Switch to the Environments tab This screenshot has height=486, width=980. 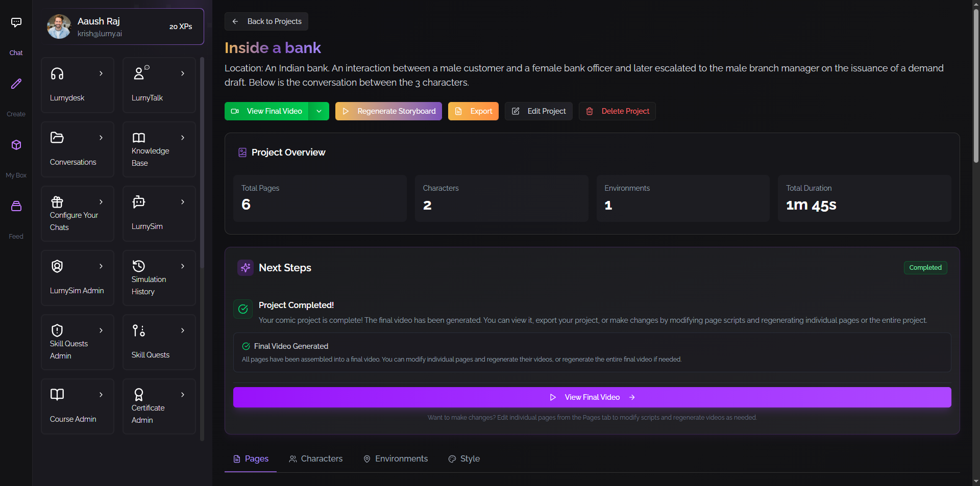(396, 459)
